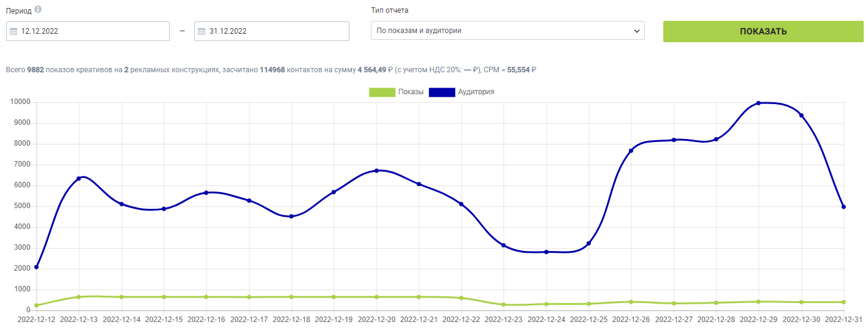
Task: Expand report type using chevron arrow
Action: pyautogui.click(x=636, y=31)
